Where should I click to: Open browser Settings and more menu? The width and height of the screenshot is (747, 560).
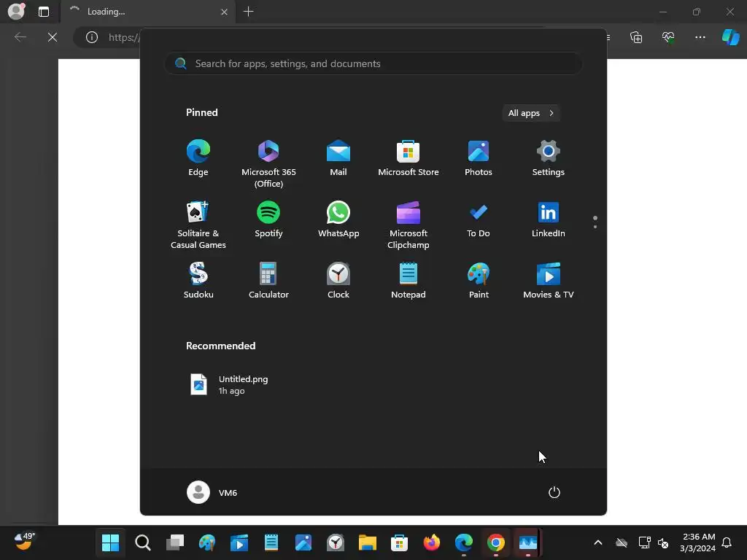700,37
